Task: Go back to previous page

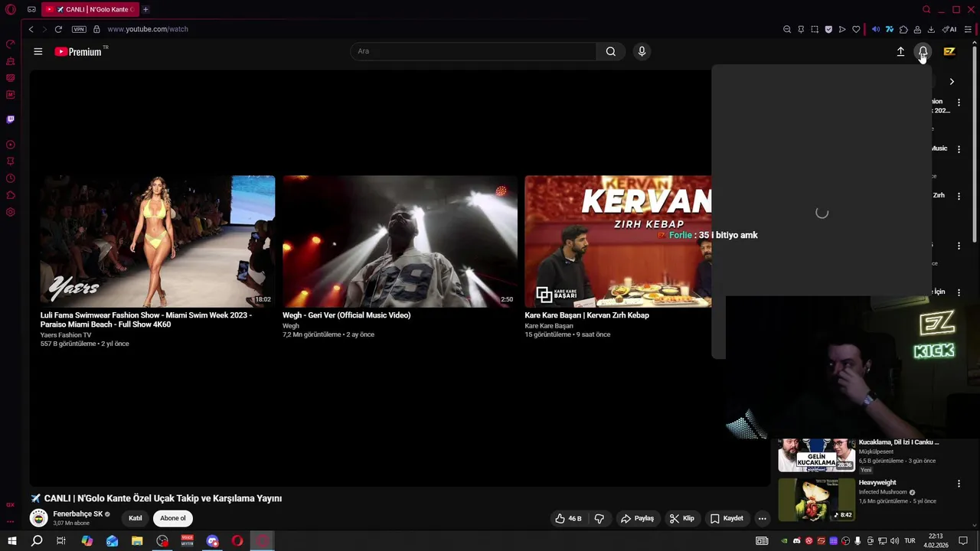Action: 31,29
